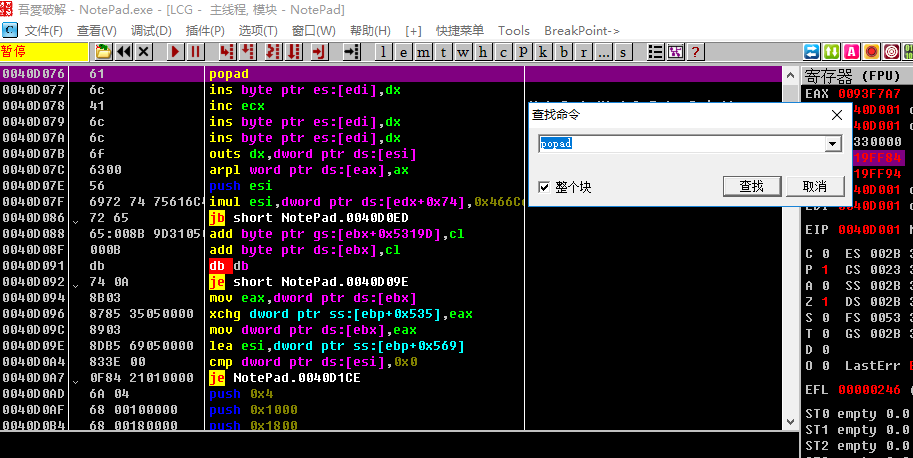Open the Memory map 'm' window button

[422, 51]
